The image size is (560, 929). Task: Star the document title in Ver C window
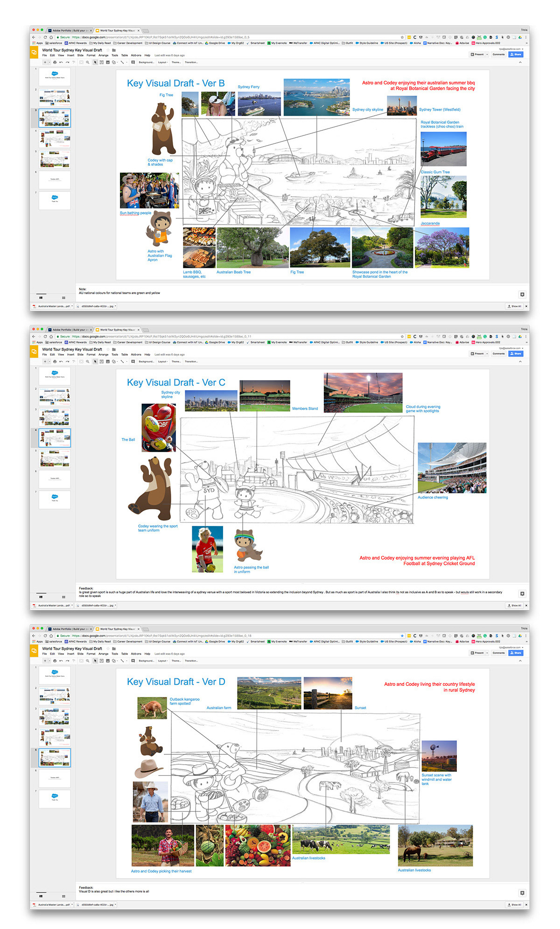[x=108, y=349]
